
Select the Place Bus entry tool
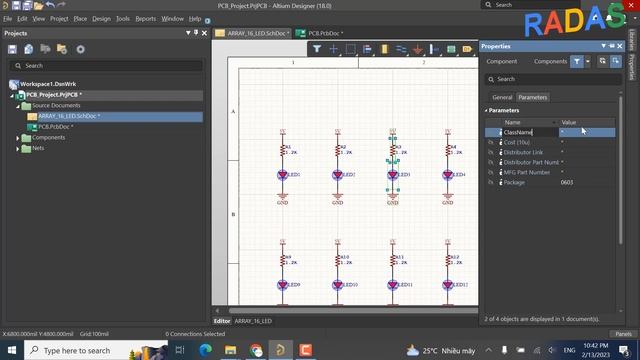(x=434, y=49)
